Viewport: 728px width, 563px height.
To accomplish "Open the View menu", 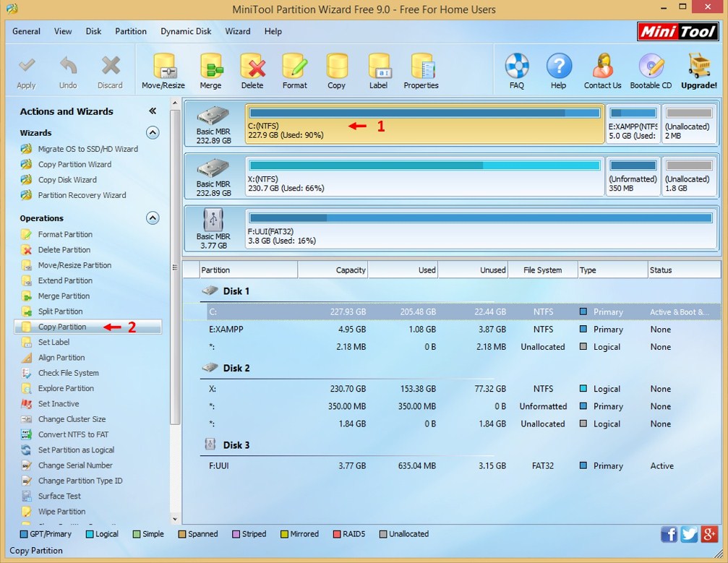I will click(x=63, y=31).
